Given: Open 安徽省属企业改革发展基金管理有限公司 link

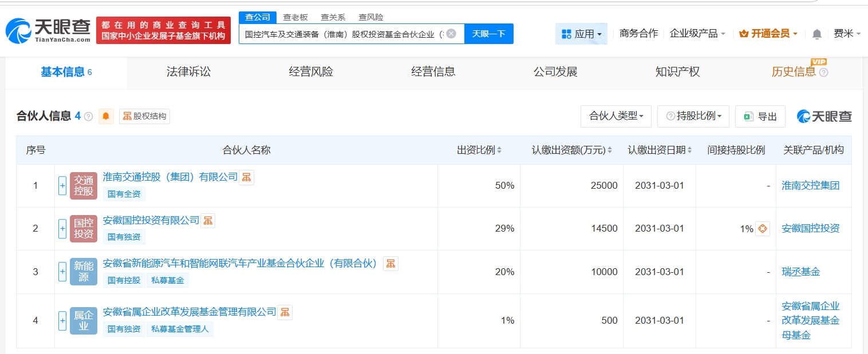Looking at the screenshot, I should [190, 312].
